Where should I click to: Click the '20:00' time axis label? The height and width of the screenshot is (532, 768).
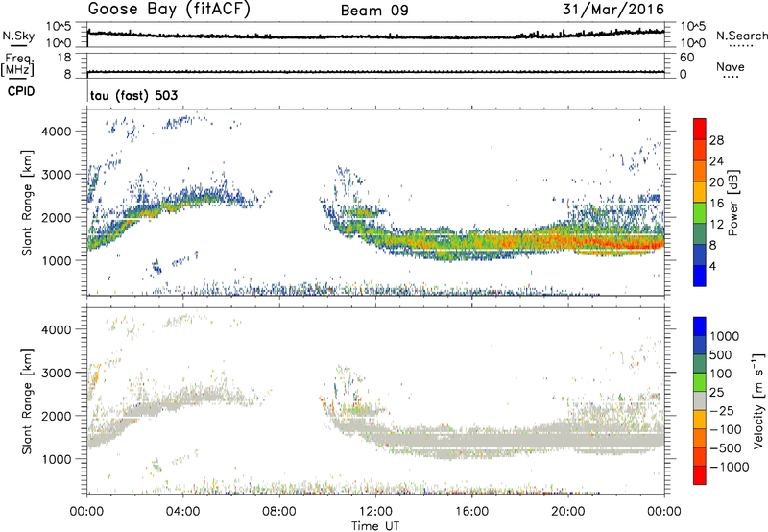pyautogui.click(x=568, y=512)
